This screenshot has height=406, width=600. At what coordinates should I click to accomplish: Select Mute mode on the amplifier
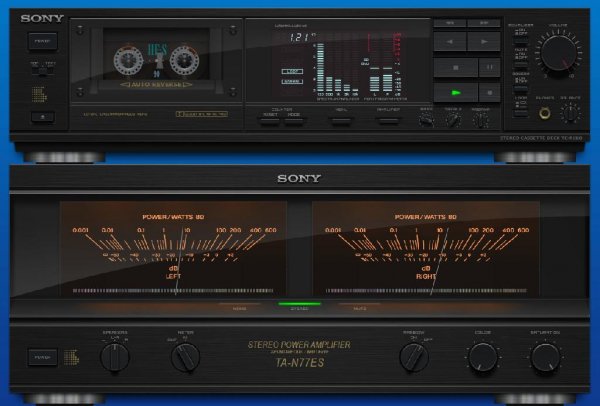click(x=360, y=306)
